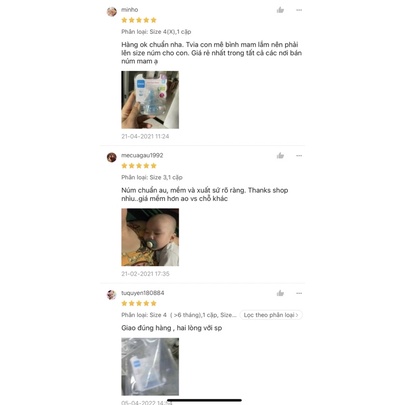Screen dimensions: 405x405
Task: Open three-dot menu on mecuagau1992's review
Action: pos(299,156)
